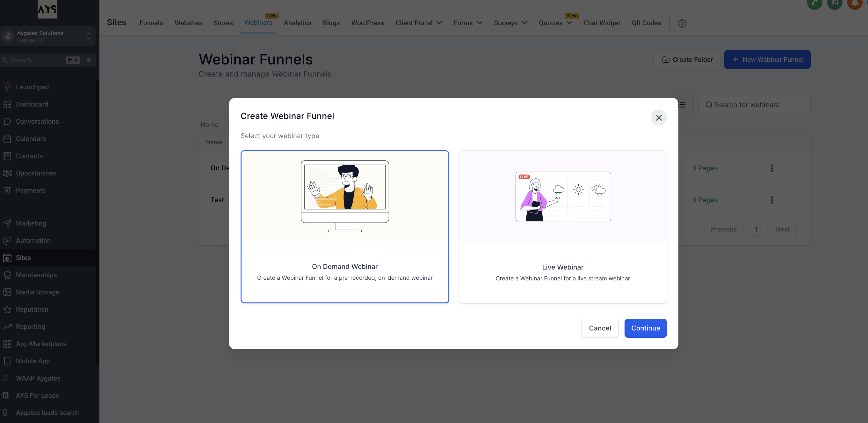This screenshot has width=868, height=423.
Task: Click New Webinar Funnel button
Action: coord(767,60)
